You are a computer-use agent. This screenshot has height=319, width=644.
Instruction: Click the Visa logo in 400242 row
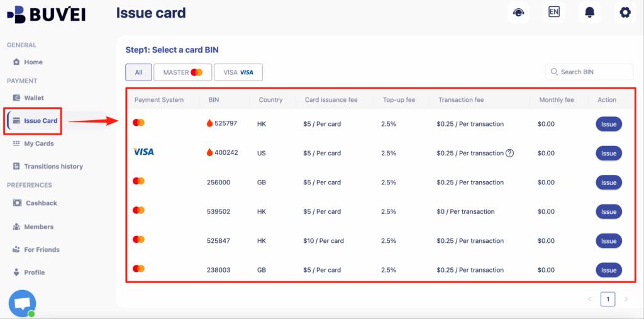[143, 152]
